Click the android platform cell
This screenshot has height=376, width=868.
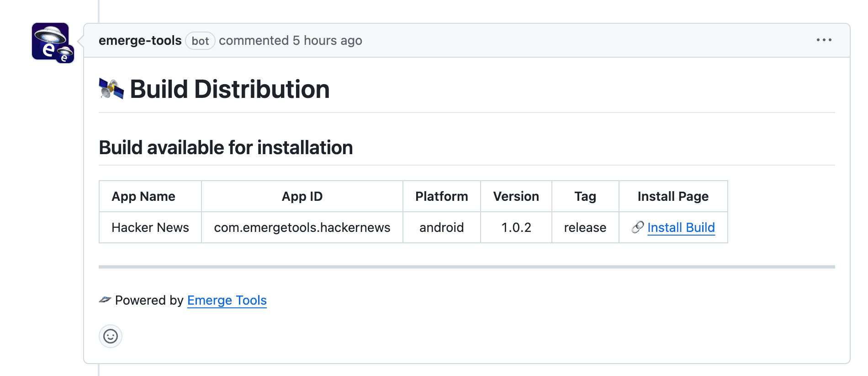(441, 227)
